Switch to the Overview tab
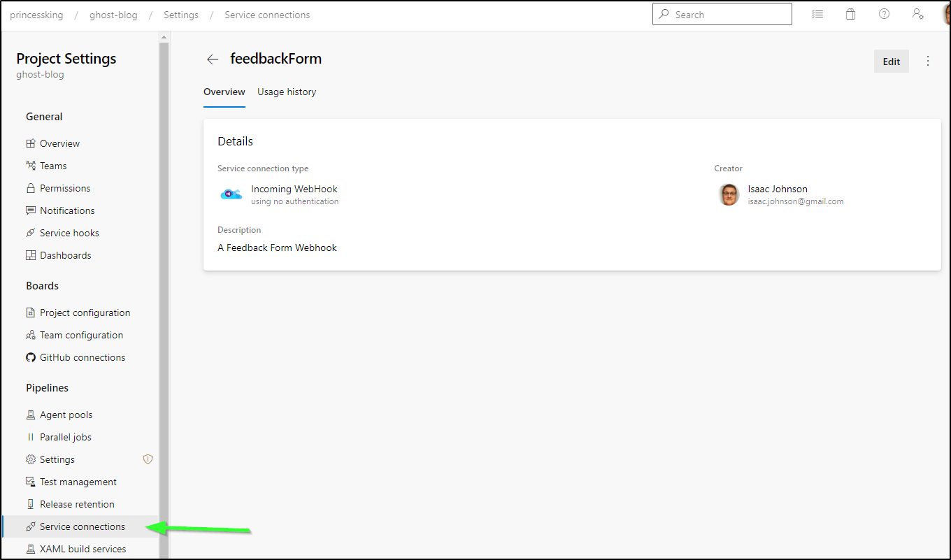The width and height of the screenshot is (951, 560). click(x=224, y=92)
